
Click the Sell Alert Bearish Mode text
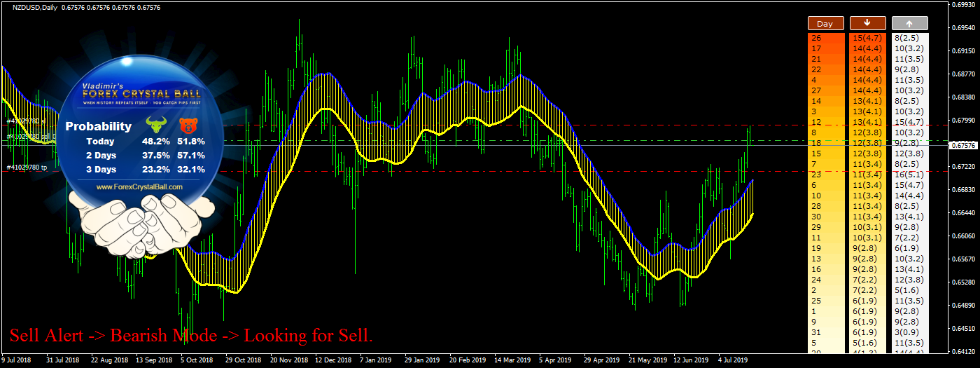tap(191, 336)
